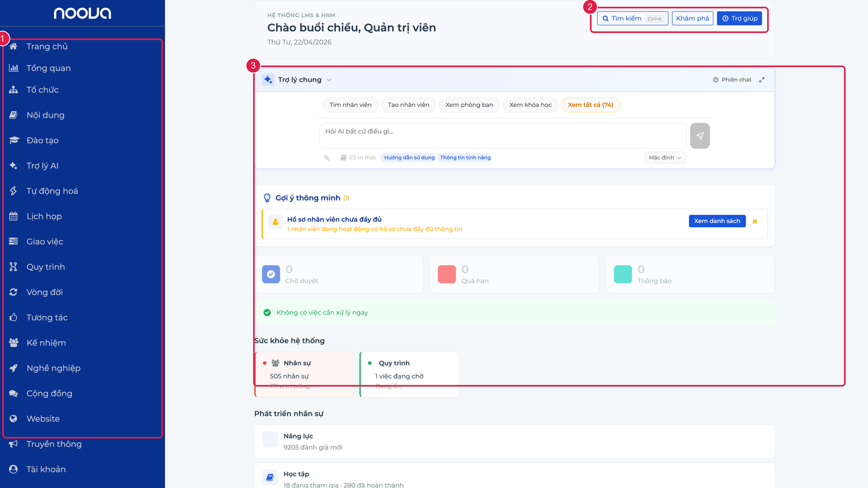This screenshot has height=488, width=868.
Task: Open the Năng lực card
Action: coord(514,441)
